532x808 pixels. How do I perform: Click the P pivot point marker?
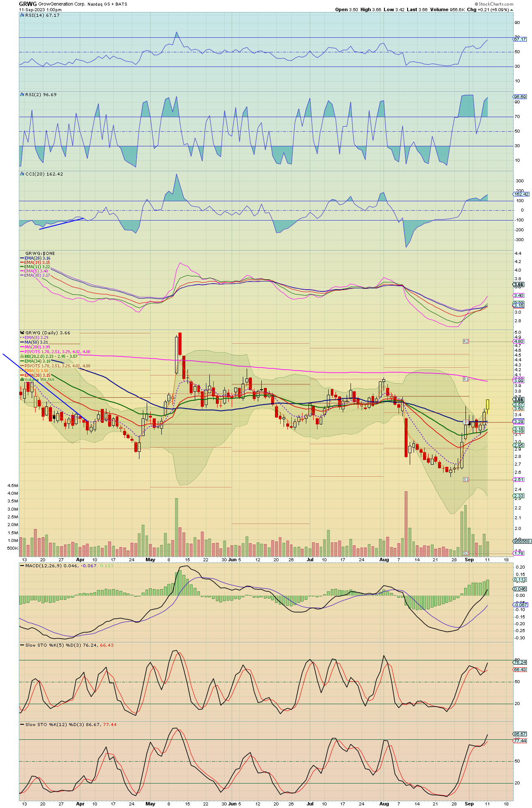(466, 422)
